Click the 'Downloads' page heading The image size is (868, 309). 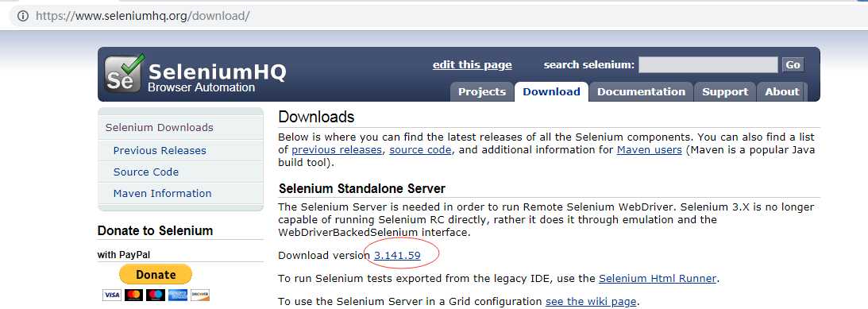tap(316, 118)
